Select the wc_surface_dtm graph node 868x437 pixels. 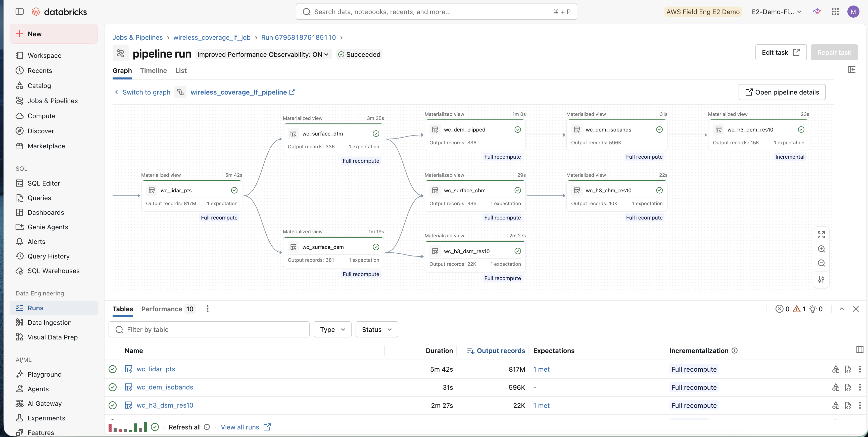333,139
